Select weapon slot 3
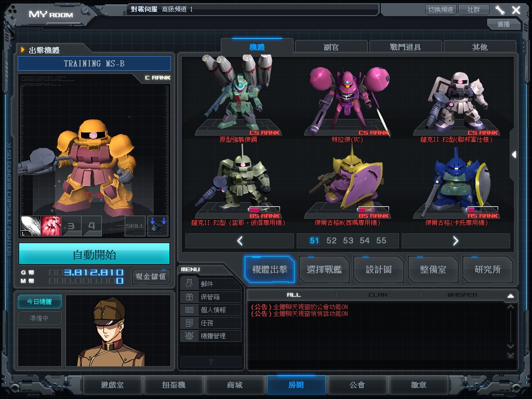This screenshot has width=532, height=399. 71,226
